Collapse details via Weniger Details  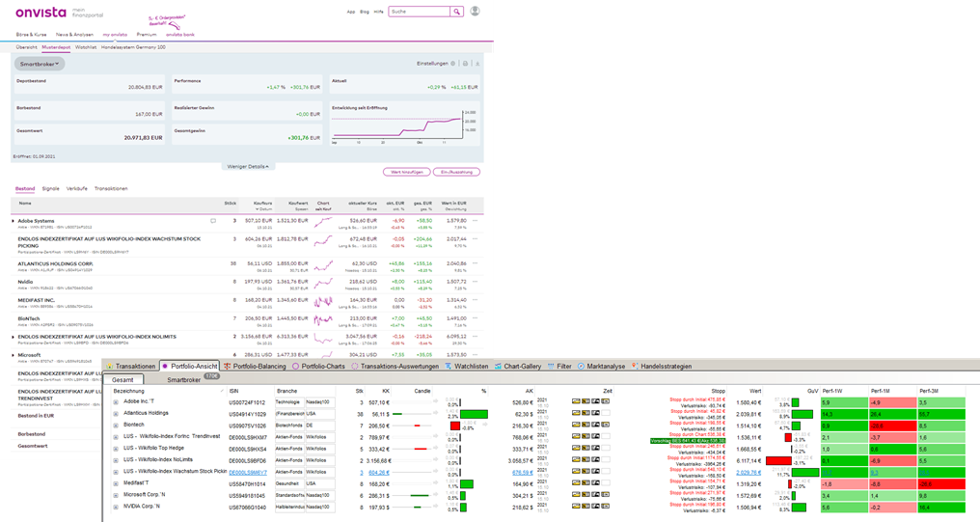[x=248, y=166]
